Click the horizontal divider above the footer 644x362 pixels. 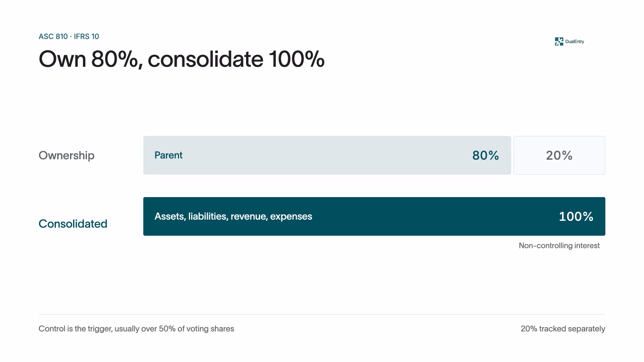(322, 314)
